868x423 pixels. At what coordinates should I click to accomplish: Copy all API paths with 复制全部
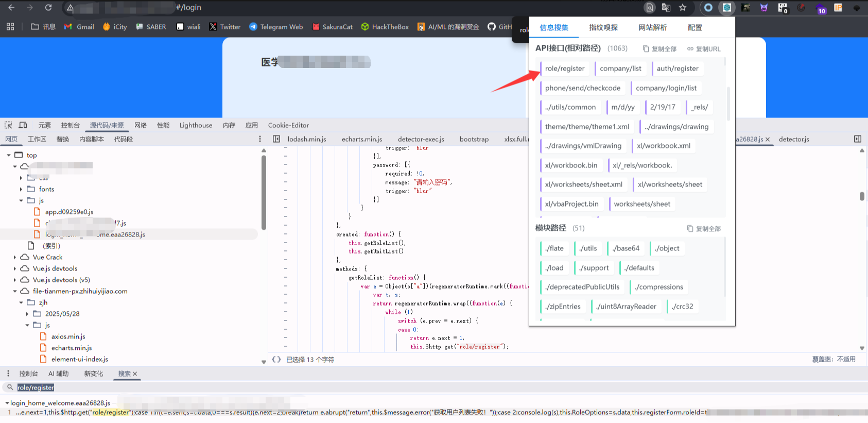pos(659,49)
